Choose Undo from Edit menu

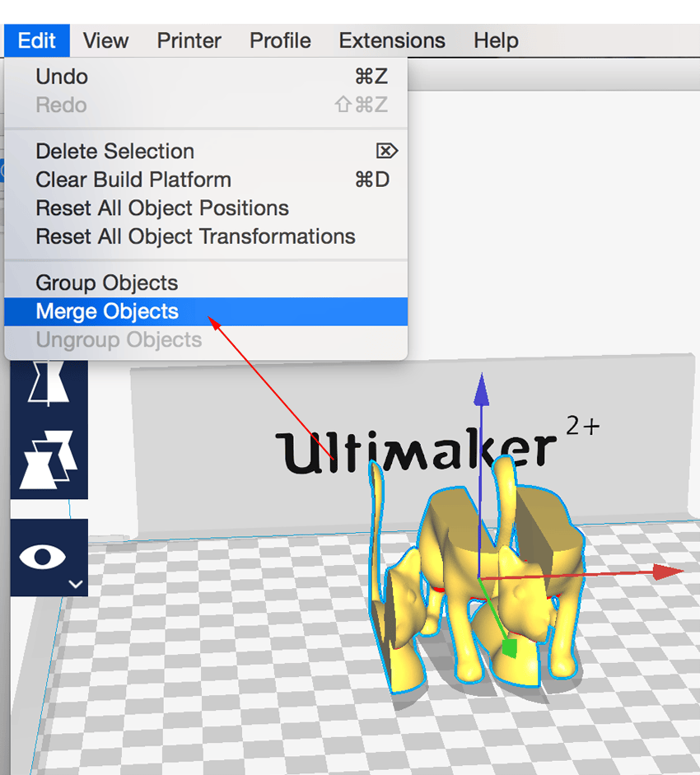pyautogui.click(x=206, y=77)
